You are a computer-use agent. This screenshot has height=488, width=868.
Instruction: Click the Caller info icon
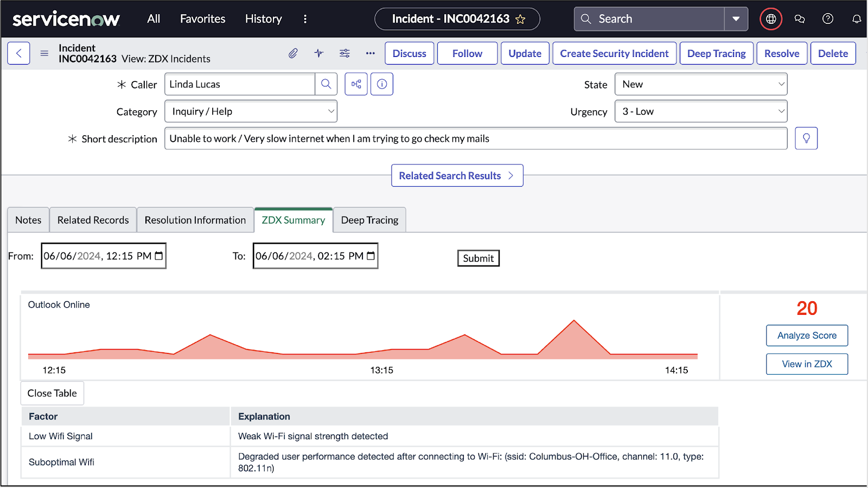[x=382, y=84]
